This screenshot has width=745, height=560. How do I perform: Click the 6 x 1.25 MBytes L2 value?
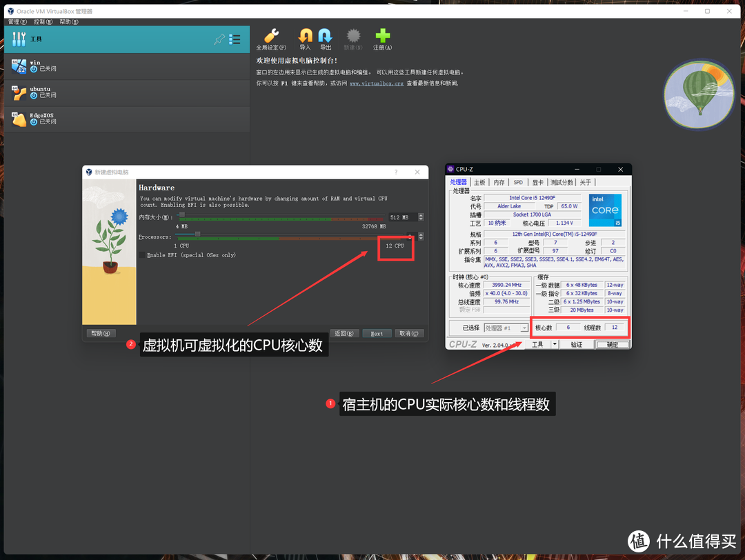582,301
